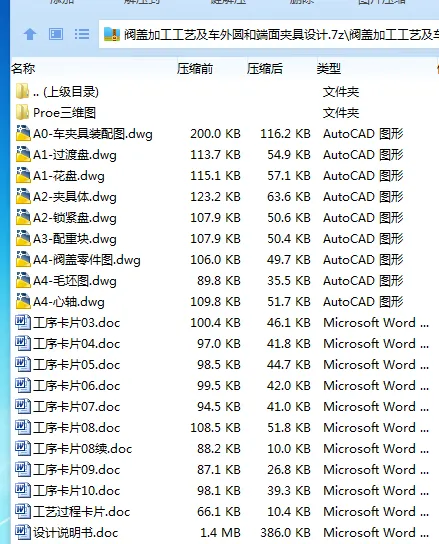The image size is (439, 544).
Task: Click the archive path address field
Action: [x=269, y=34]
